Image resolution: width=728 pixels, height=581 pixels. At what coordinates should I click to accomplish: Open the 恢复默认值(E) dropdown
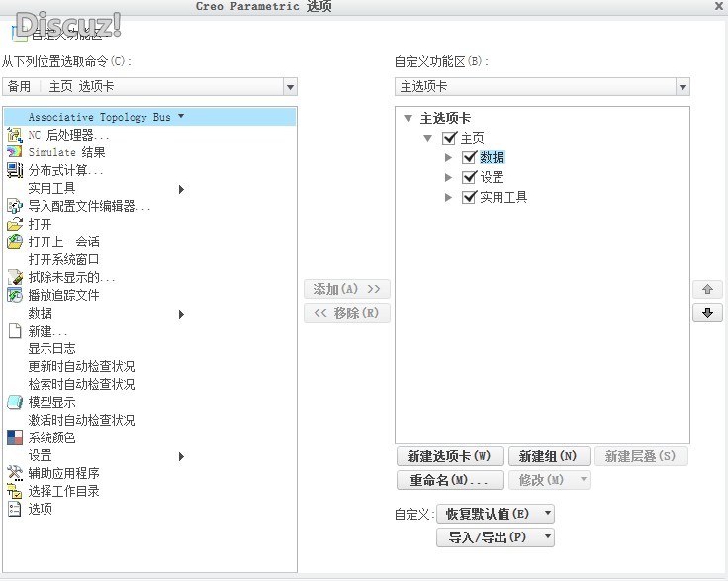[548, 513]
